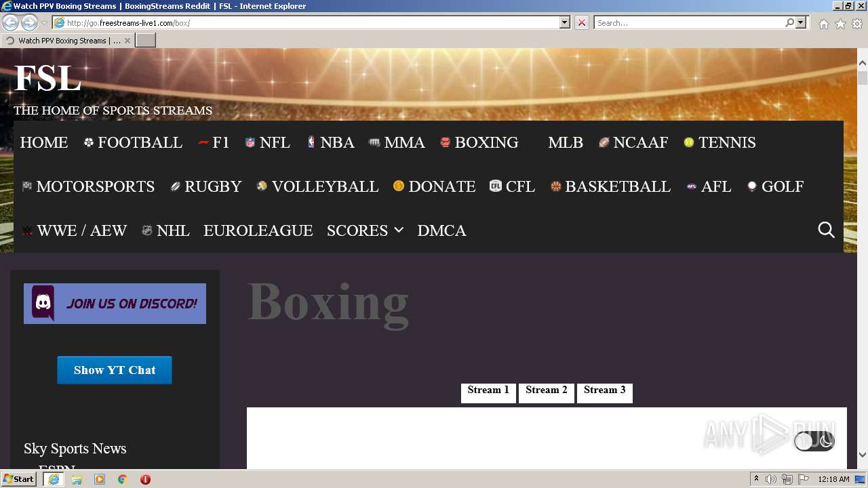
Task: Click the 12:18 AM system clock
Action: 833,479
